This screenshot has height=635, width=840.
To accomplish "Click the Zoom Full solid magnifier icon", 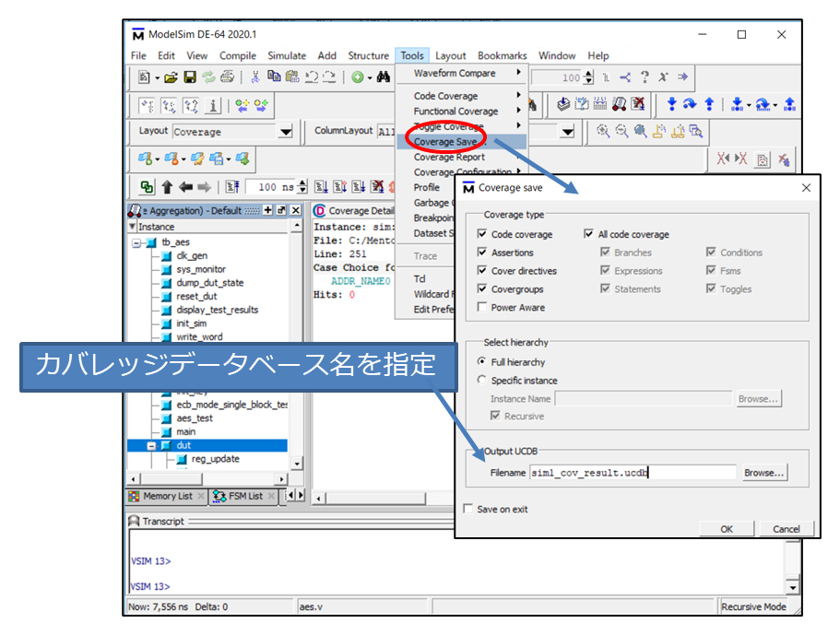I will [640, 131].
